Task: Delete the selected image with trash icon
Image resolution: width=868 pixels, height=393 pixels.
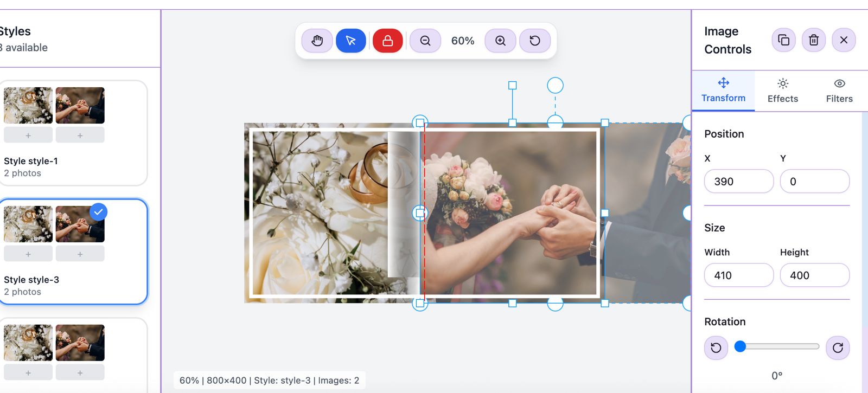Action: coord(814,40)
